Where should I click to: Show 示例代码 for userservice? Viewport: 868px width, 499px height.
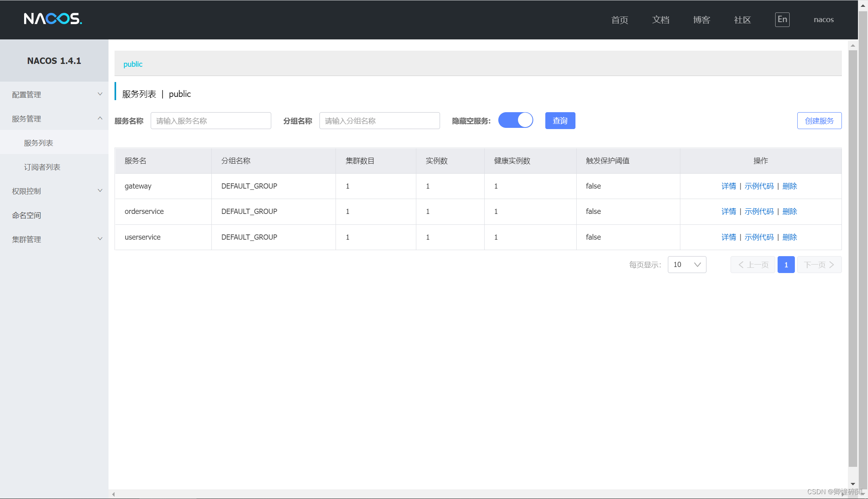click(759, 237)
